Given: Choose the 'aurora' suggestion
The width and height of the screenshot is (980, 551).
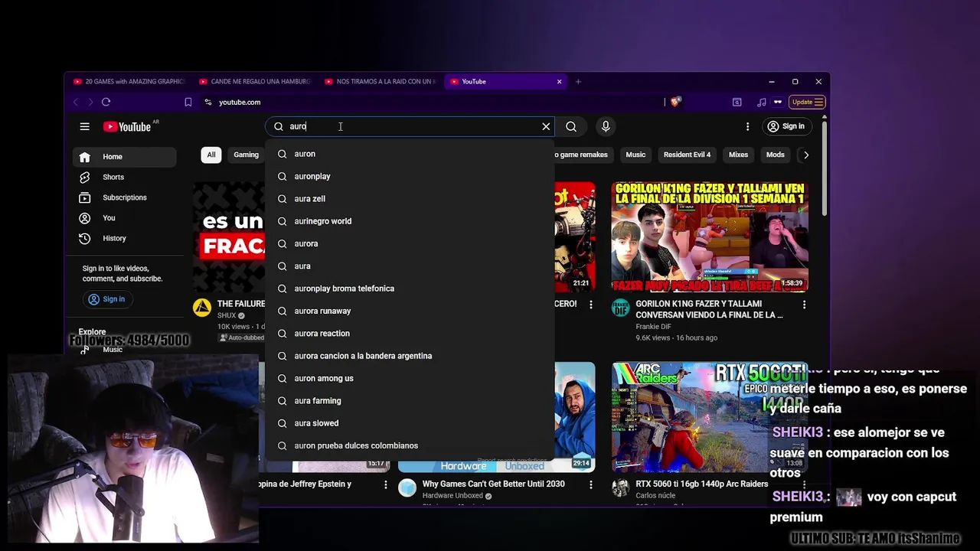Looking at the screenshot, I should [410, 243].
